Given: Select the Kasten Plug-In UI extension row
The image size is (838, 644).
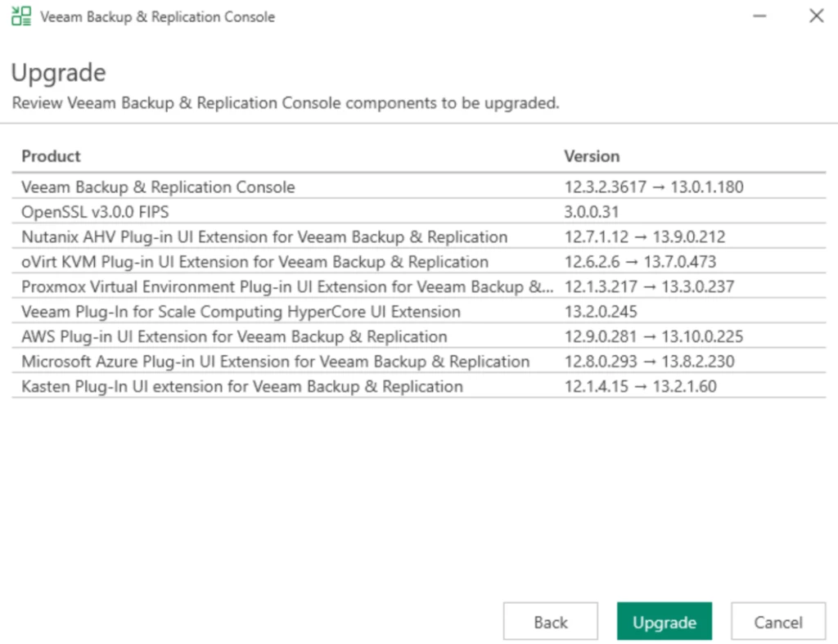Looking at the screenshot, I should pyautogui.click(x=241, y=386).
